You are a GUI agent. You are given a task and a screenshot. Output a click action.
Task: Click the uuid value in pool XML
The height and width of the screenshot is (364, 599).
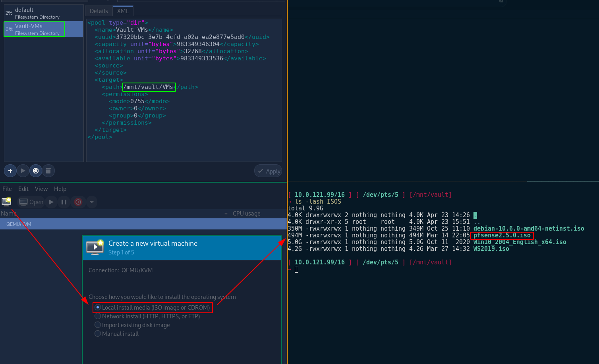tap(180, 37)
